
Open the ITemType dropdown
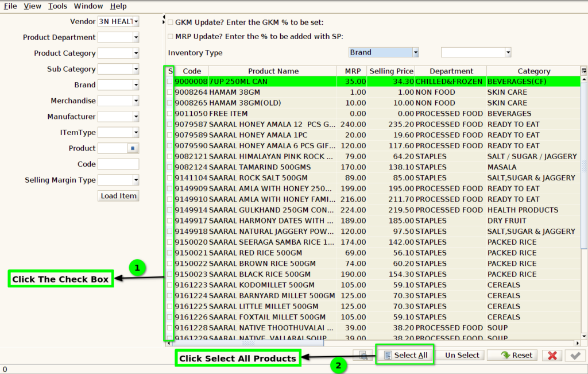pos(136,132)
